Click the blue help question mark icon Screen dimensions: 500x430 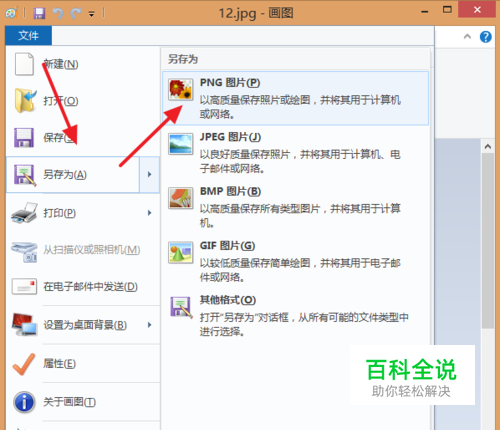(486, 36)
